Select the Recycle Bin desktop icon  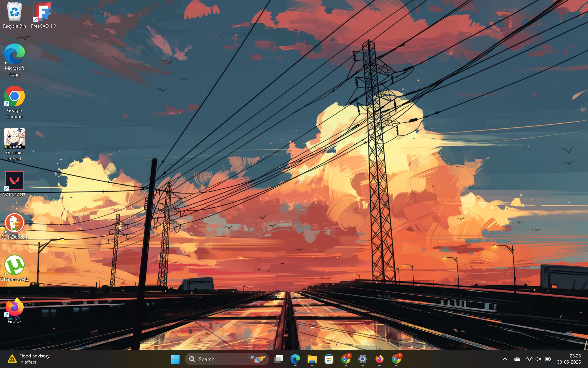coord(14,15)
